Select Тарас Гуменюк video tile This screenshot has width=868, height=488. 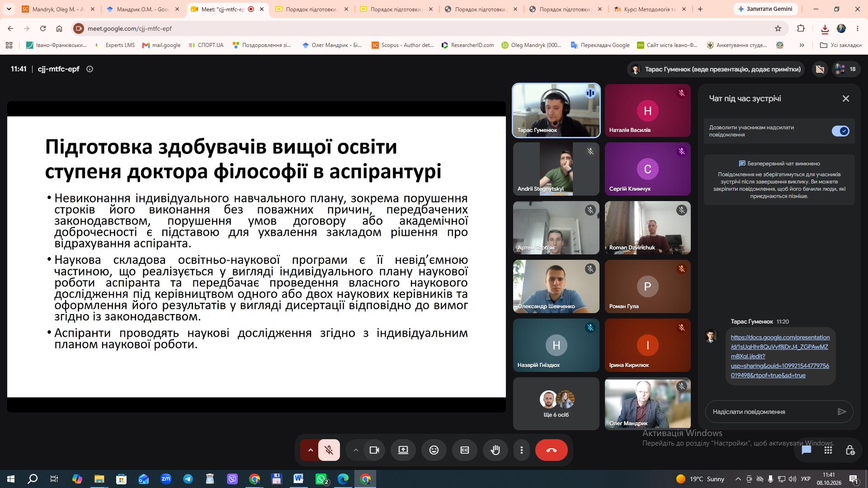tap(556, 110)
